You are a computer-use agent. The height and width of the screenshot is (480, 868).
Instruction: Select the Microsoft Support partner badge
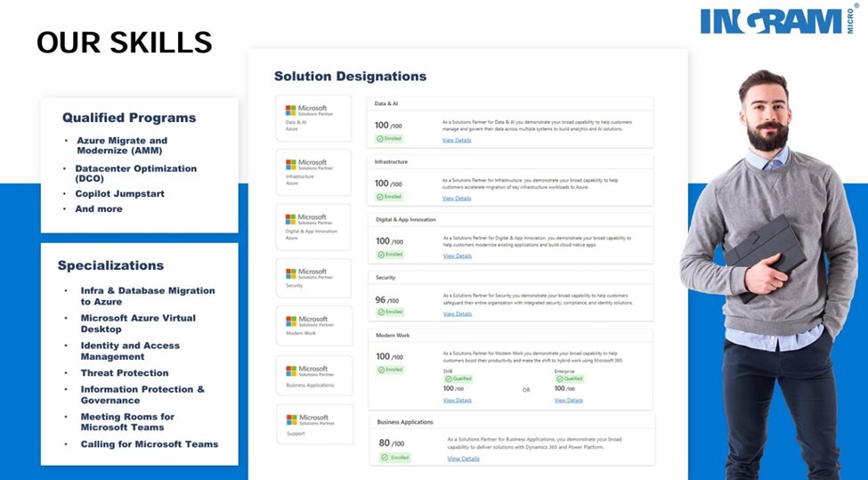click(x=314, y=424)
